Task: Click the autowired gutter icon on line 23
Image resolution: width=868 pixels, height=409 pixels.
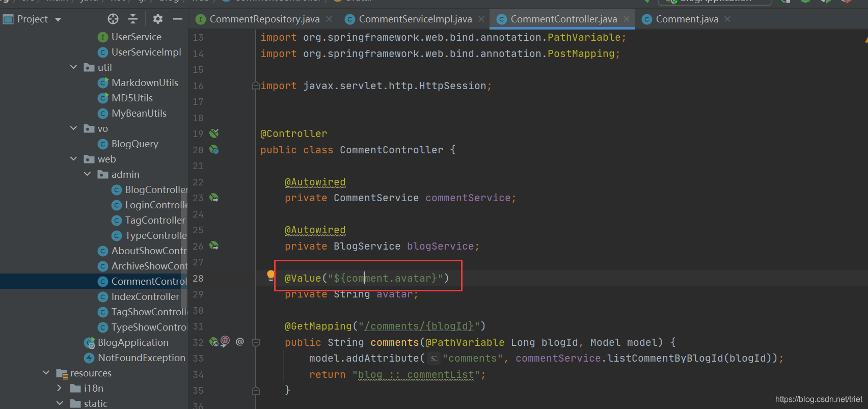Action: click(214, 198)
